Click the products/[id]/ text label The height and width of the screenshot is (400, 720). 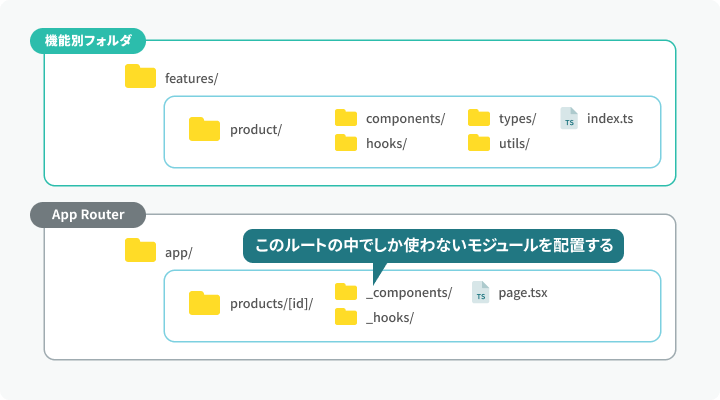click(271, 304)
